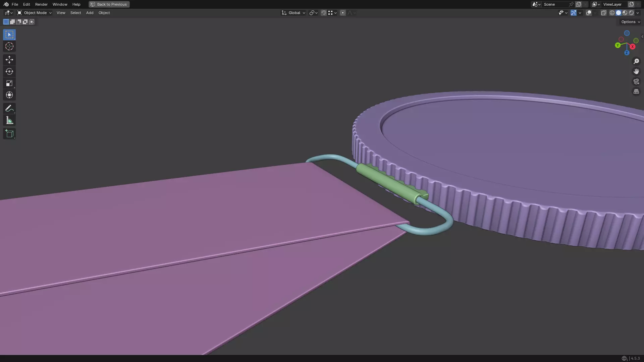Select the Scale tool
Screen dimensions: 644x362
click(9, 83)
